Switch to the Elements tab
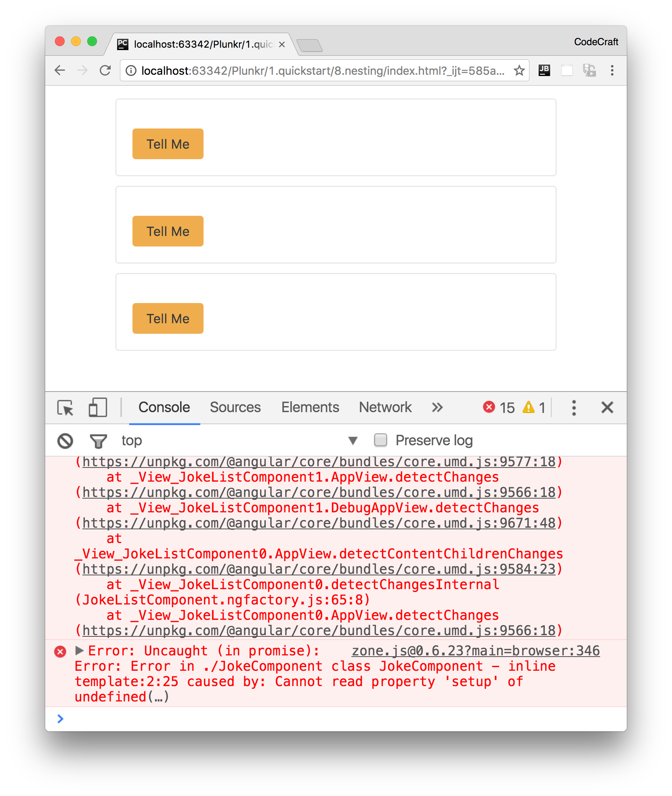The image size is (672, 796). click(310, 407)
